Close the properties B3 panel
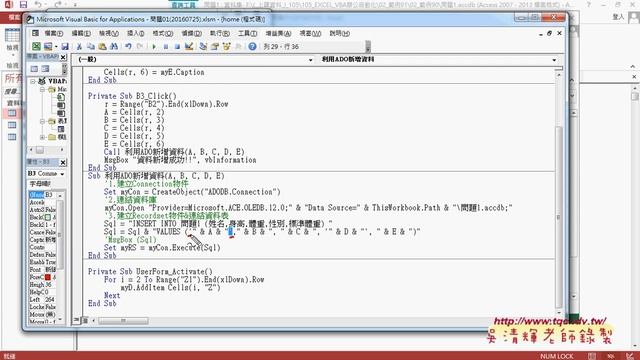Image resolution: width=640 pixels, height=360 pixels. (63, 162)
